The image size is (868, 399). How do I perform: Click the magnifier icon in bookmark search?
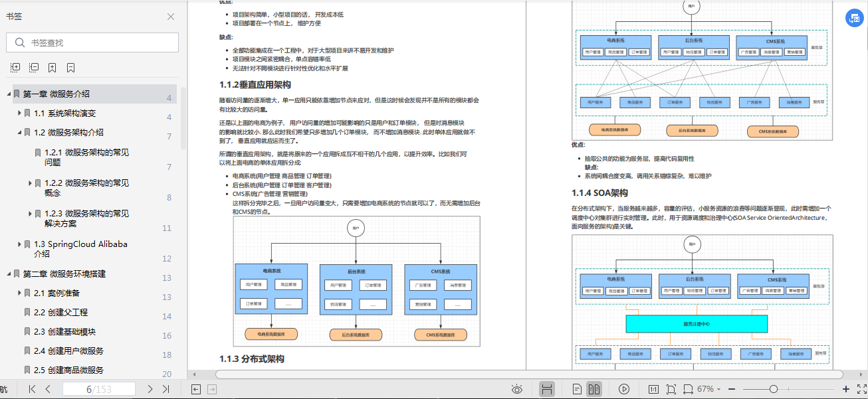coord(19,42)
